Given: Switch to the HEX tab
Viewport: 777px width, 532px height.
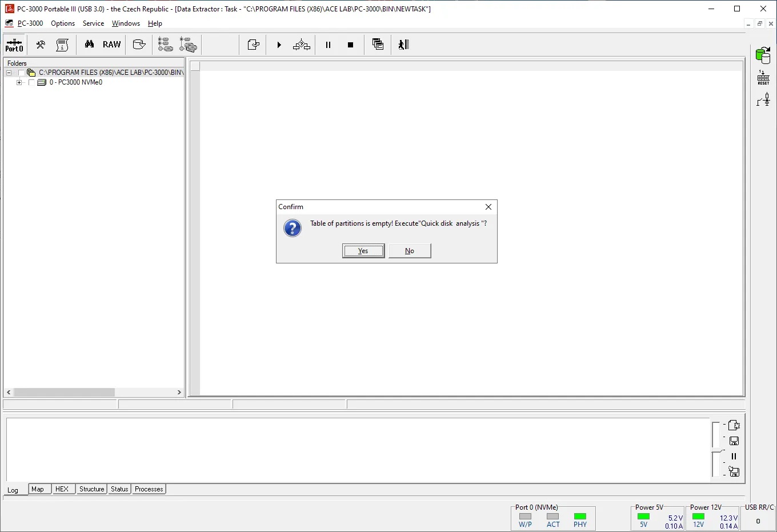Looking at the screenshot, I should point(62,489).
